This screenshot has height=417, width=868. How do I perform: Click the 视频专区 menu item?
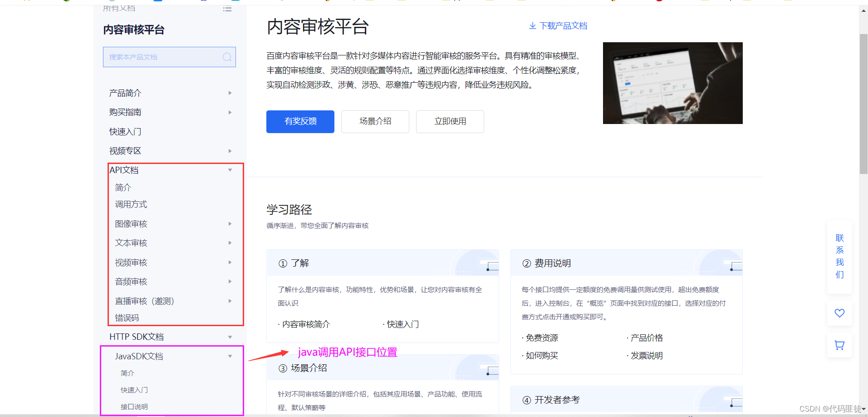coord(125,151)
